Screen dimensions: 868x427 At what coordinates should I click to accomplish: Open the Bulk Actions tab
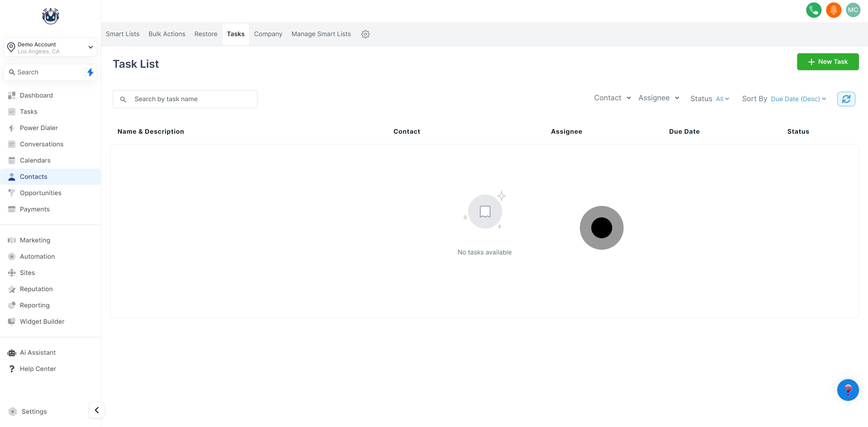[167, 34]
